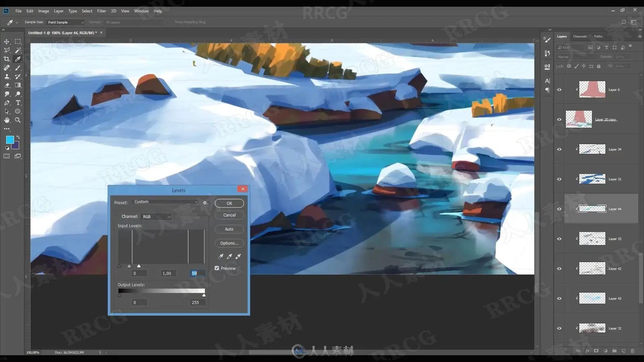Select the Eraser tool

click(x=6, y=85)
